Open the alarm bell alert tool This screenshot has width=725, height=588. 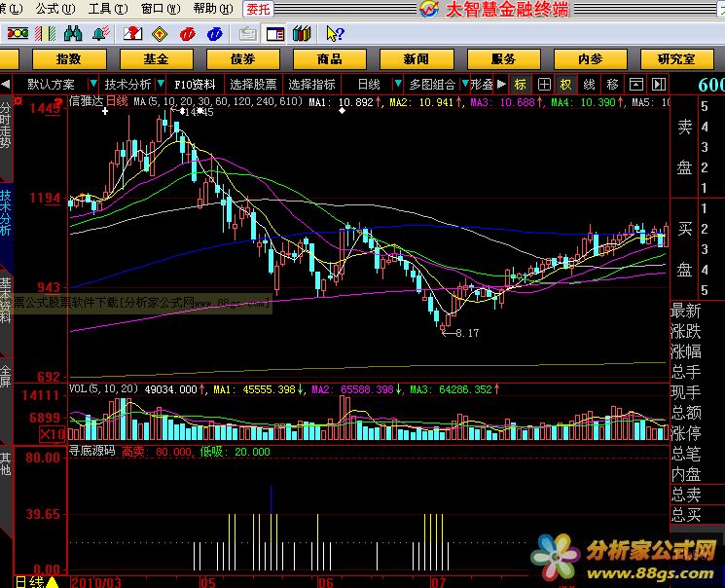click(x=100, y=34)
